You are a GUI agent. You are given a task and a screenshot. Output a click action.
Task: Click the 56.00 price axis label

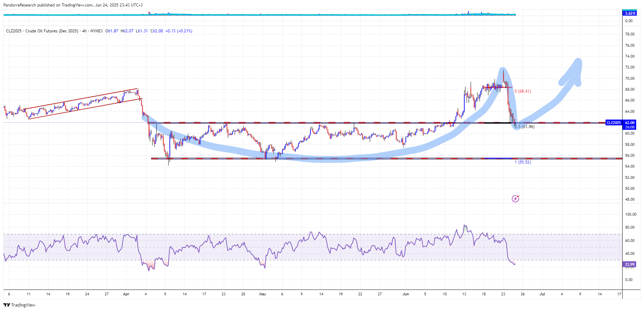(630, 155)
